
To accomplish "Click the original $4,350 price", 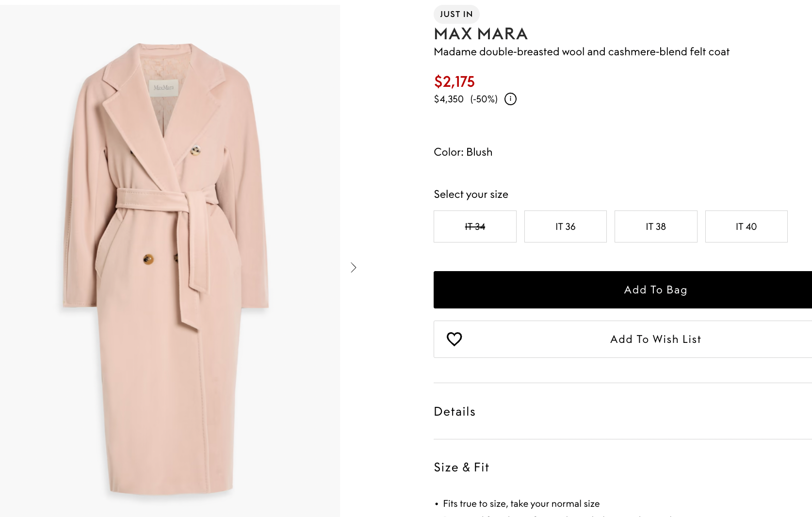I will [x=449, y=99].
